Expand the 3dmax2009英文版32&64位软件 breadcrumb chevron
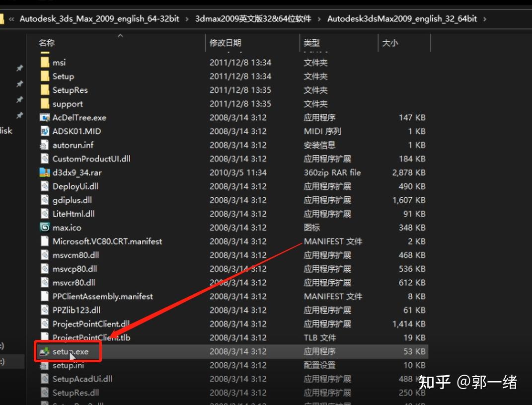 319,19
